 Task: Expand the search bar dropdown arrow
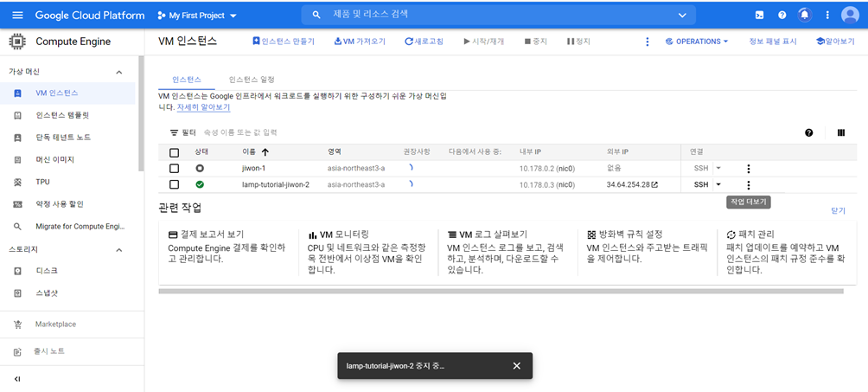tap(682, 16)
